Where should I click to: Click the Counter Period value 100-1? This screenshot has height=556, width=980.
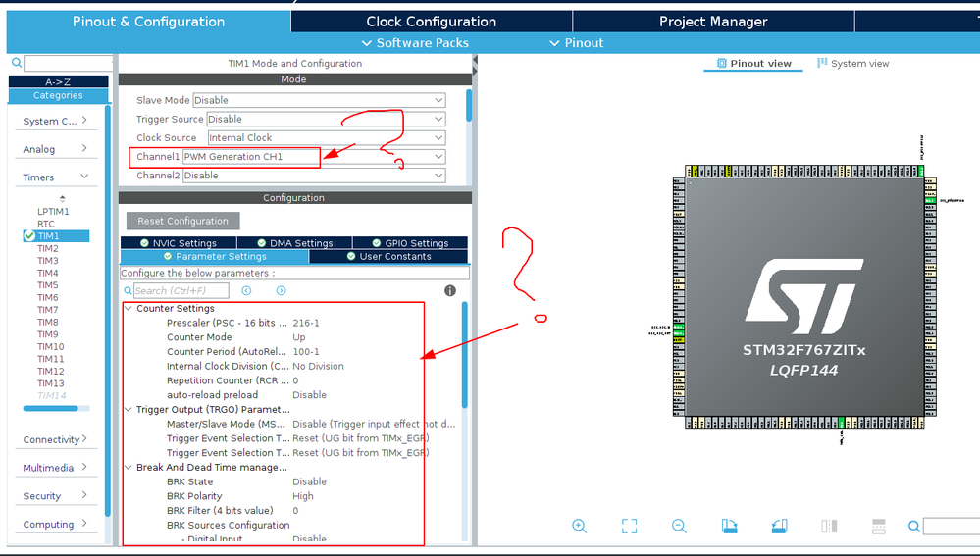(306, 352)
